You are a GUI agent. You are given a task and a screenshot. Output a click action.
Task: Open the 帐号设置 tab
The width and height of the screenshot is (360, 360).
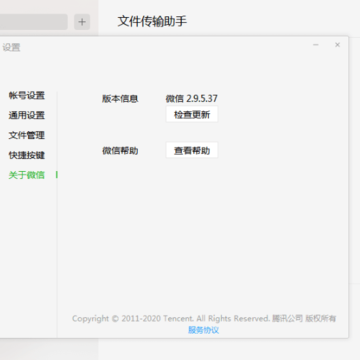27,96
